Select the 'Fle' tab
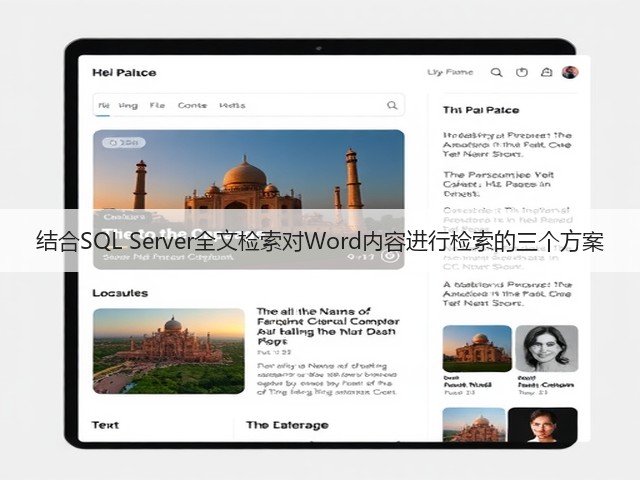640x480 pixels. (x=157, y=105)
